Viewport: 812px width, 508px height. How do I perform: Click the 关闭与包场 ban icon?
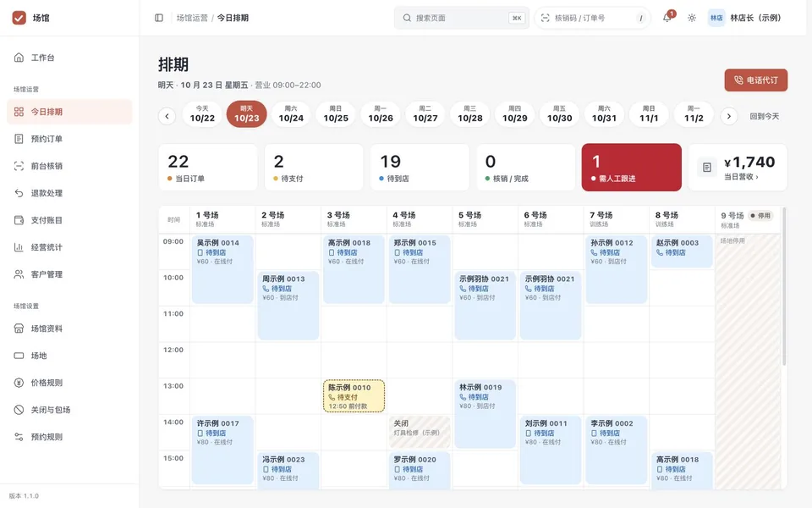[19, 410]
